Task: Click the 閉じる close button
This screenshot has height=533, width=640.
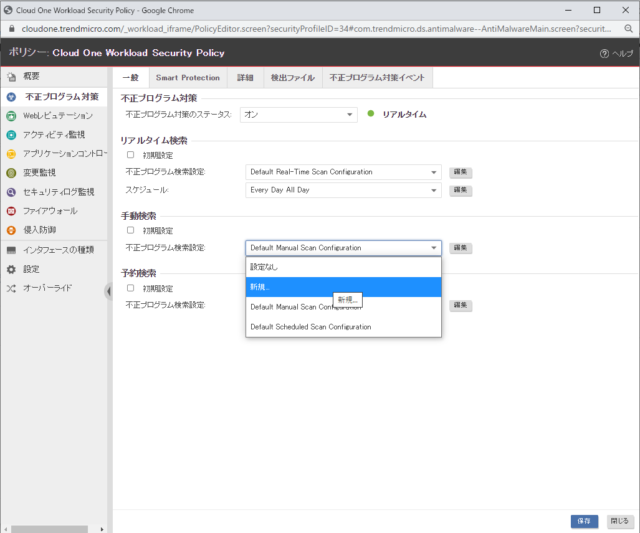Action: [620, 521]
